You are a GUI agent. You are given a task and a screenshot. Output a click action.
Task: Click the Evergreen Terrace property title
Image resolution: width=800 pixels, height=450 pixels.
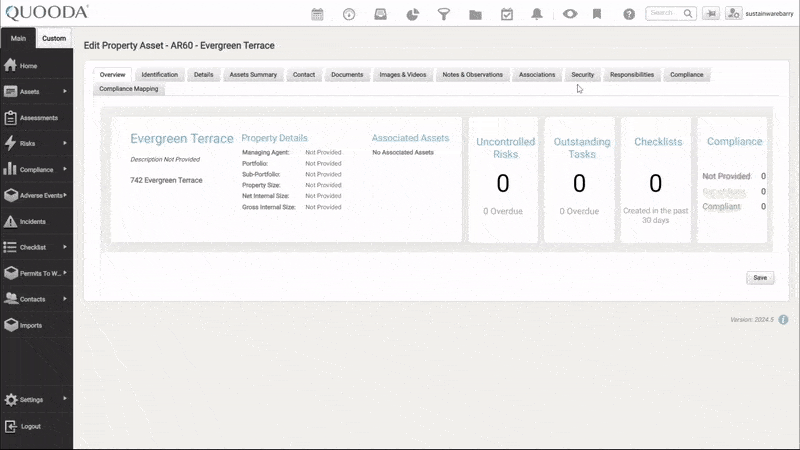click(x=182, y=138)
